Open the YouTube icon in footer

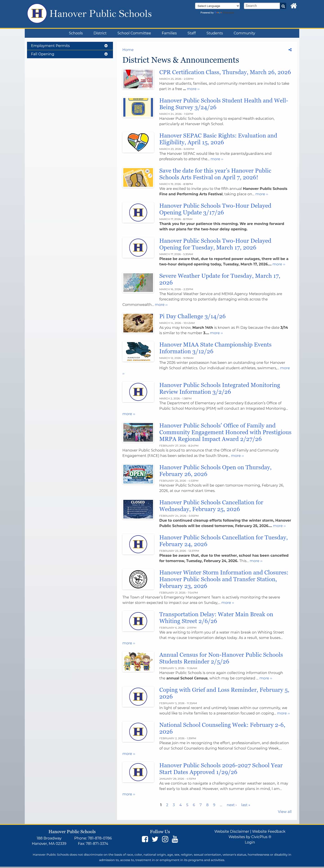[175, 839]
